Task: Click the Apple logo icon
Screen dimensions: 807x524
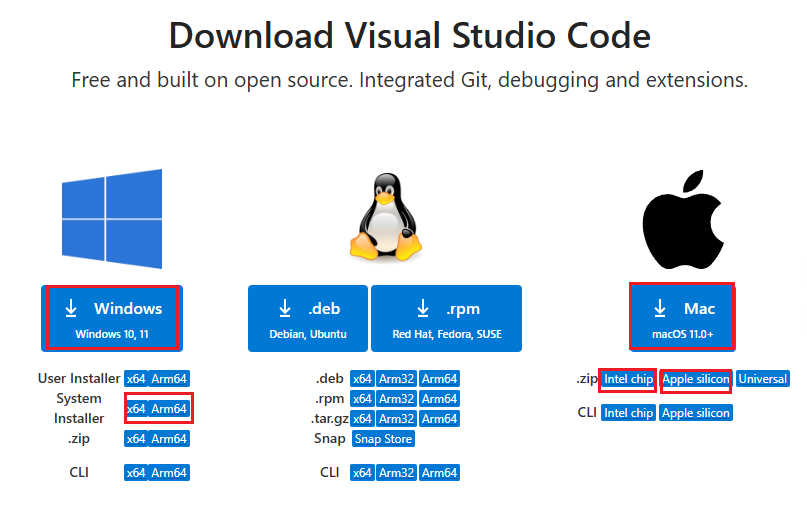Action: pos(683,220)
